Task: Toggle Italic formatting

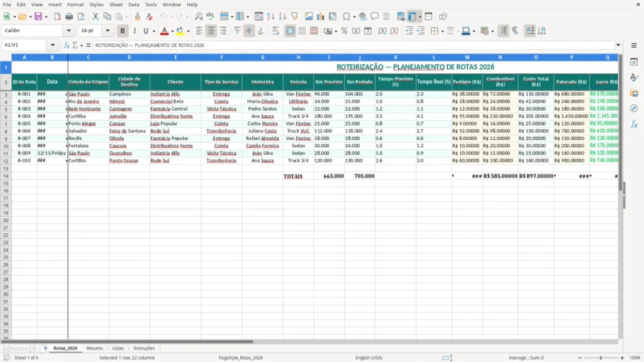Action: pos(135,31)
